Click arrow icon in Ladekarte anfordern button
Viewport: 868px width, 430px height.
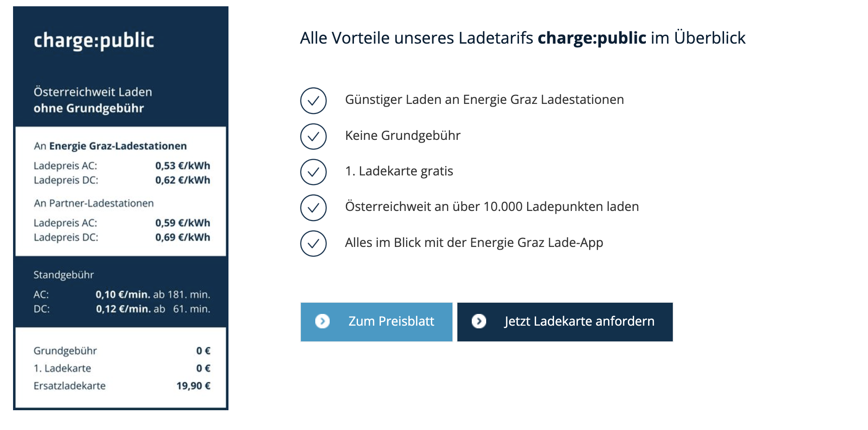click(479, 321)
